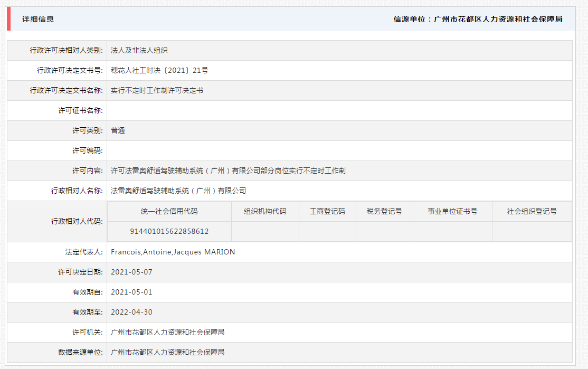The width and height of the screenshot is (588, 369).
Task: Click the 事业单位证书号 column header
Action: click(x=453, y=212)
